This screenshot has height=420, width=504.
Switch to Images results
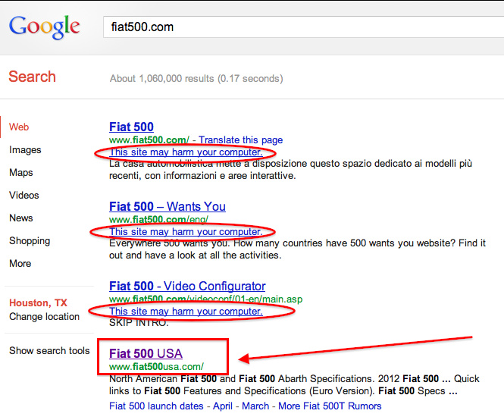pyautogui.click(x=25, y=150)
